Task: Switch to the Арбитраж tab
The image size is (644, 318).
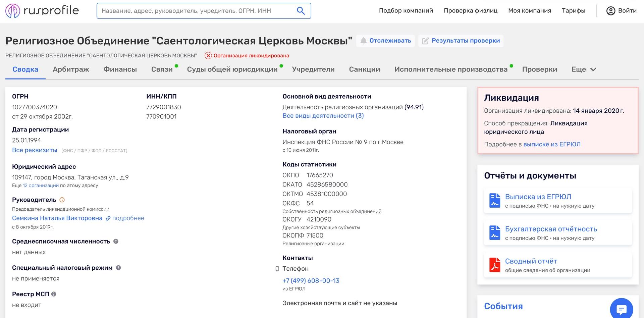Action: [x=71, y=69]
